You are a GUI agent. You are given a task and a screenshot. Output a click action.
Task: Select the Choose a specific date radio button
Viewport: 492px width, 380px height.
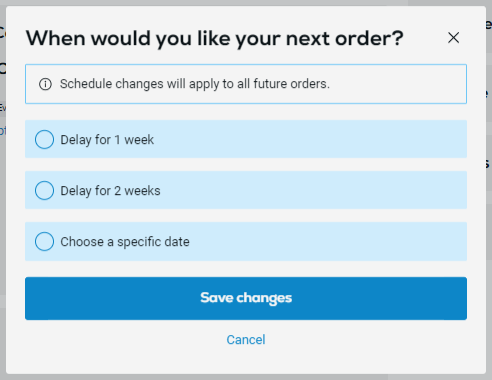click(44, 241)
